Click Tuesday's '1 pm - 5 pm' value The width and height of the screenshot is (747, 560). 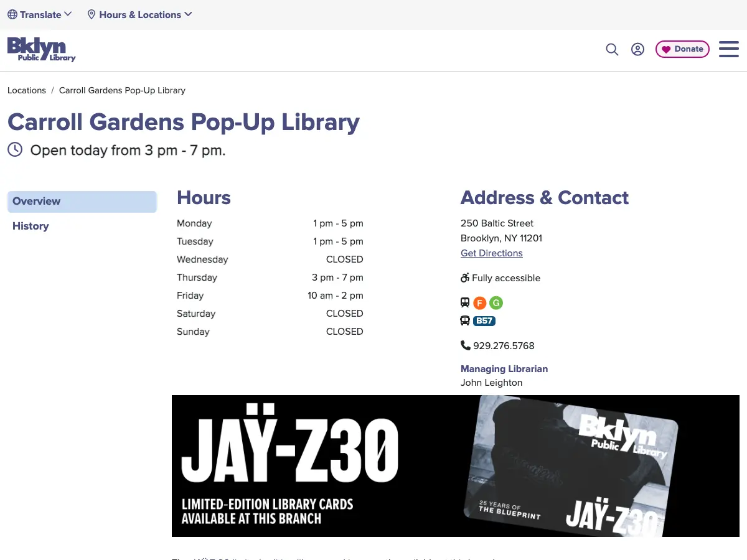tap(338, 241)
